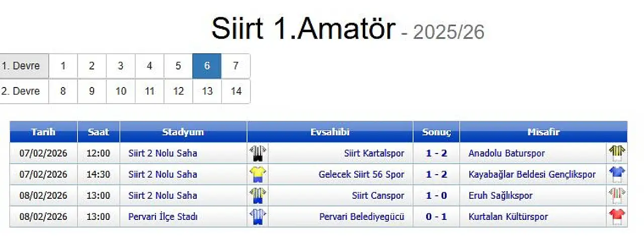Image resolution: width=644 pixels, height=236 pixels.
Task: Click Siirt Canspor's striped jersey icon
Action: tap(258, 195)
